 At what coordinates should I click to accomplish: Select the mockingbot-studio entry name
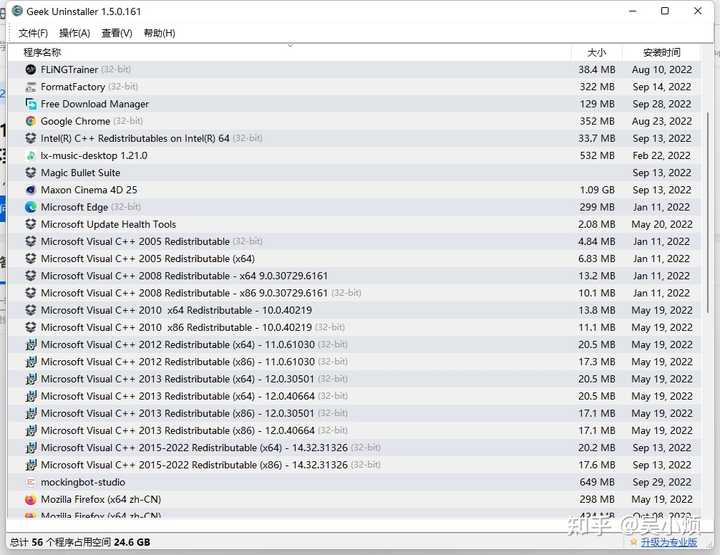click(83, 482)
